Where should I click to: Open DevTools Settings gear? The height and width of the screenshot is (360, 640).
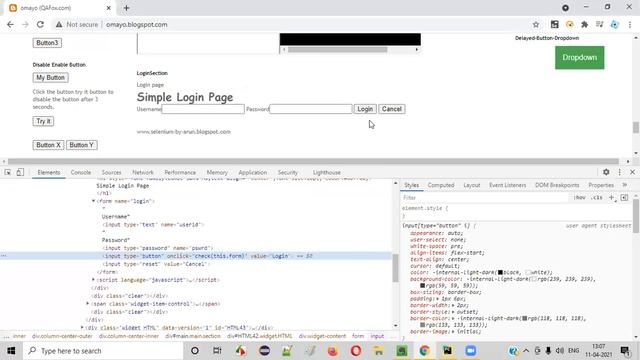point(606,172)
